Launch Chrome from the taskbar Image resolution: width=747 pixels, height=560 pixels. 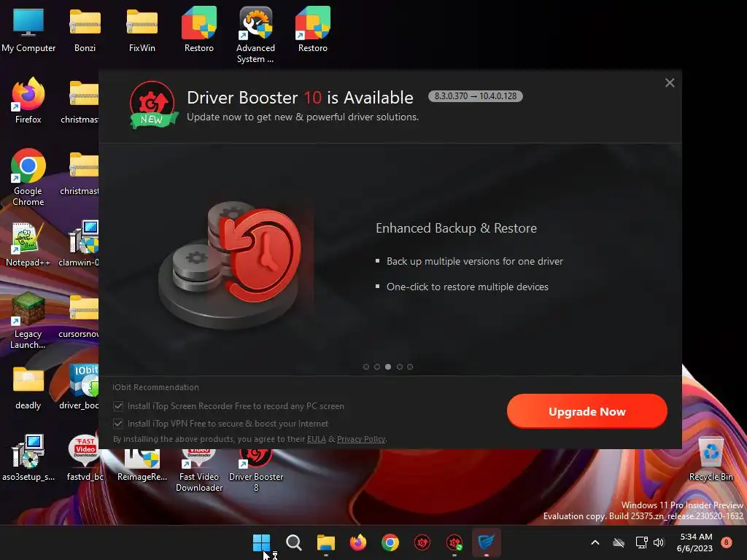[390, 542]
